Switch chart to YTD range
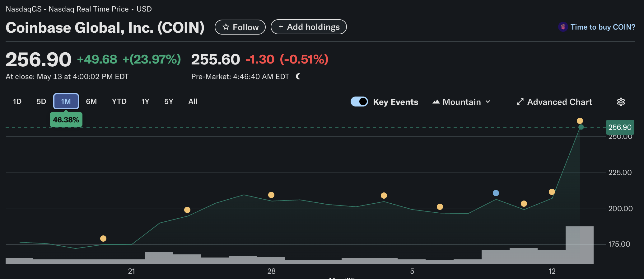Image resolution: width=644 pixels, height=279 pixels. pyautogui.click(x=119, y=102)
